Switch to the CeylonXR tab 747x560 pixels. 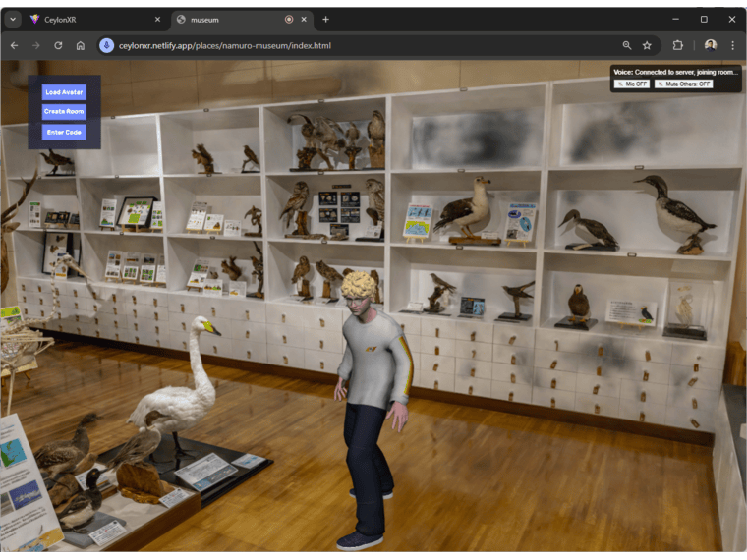point(88,19)
